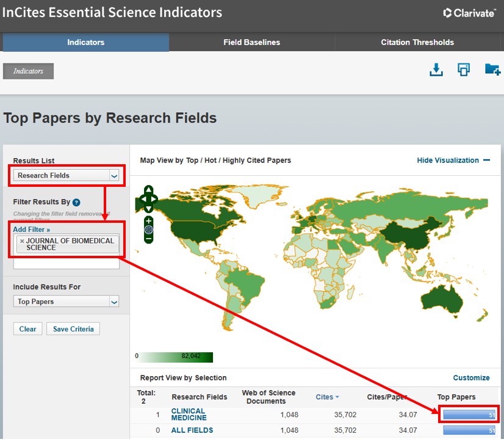Click the Clear button
This screenshot has height=442, width=504.
click(27, 329)
